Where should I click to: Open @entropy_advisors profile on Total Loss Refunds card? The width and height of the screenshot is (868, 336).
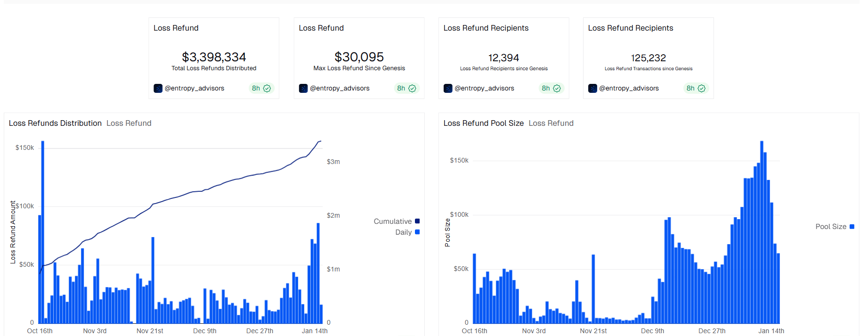pos(195,88)
